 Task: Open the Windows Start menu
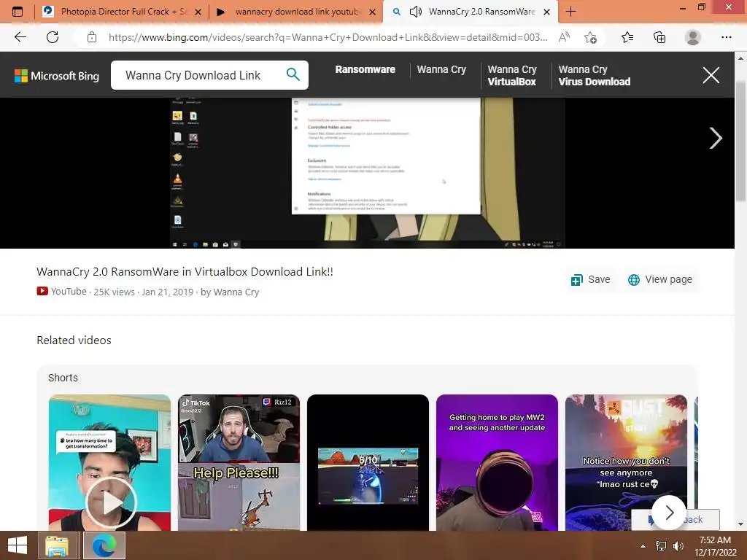click(18, 545)
